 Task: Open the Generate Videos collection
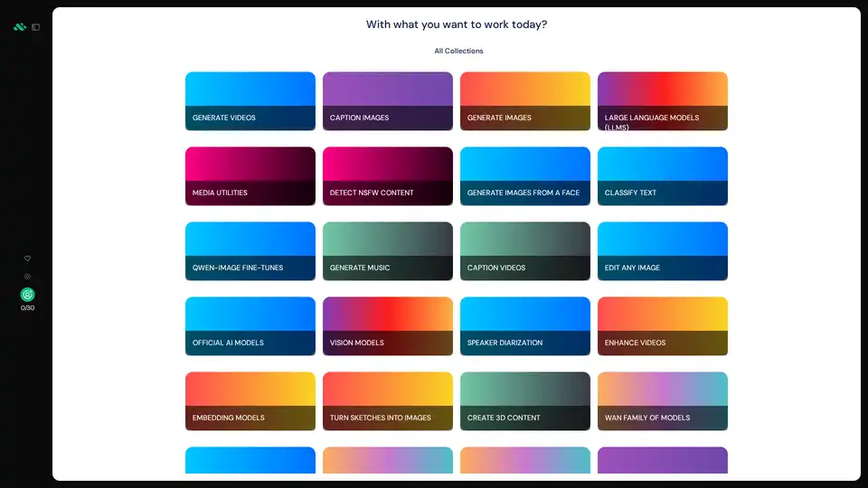tap(250, 101)
